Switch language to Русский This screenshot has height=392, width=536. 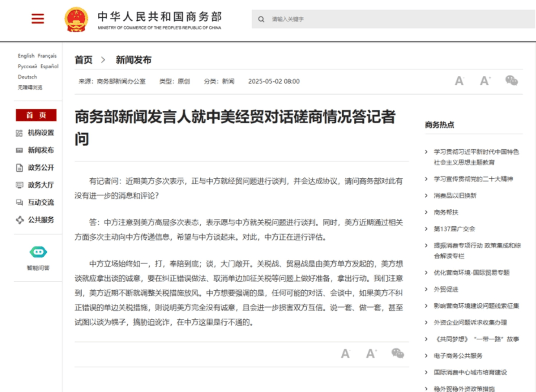(28, 66)
